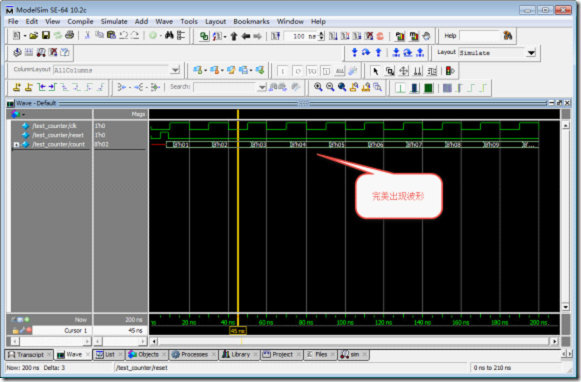The height and width of the screenshot is (382, 581).
Task: Click the yellow cursor marker at 45 ns
Action: coord(238,331)
